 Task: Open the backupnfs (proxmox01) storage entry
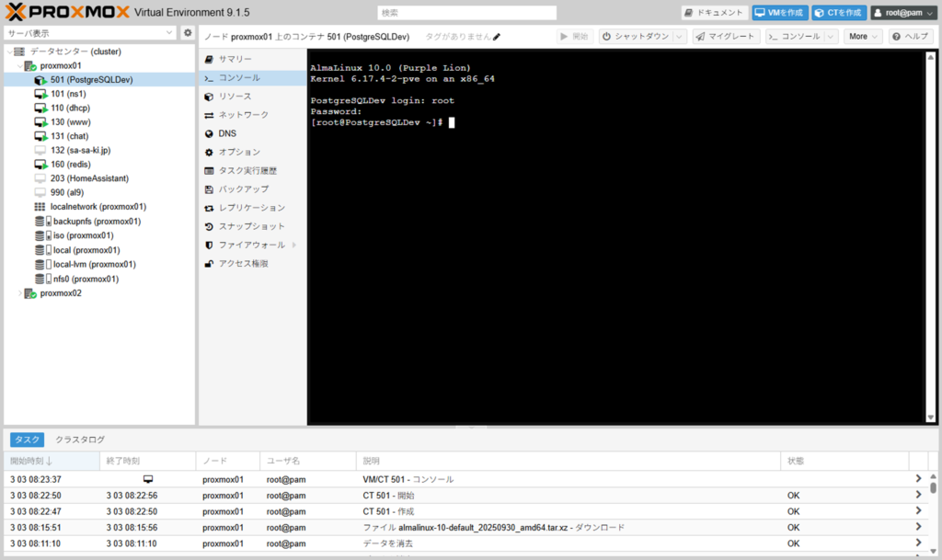pyautogui.click(x=97, y=221)
